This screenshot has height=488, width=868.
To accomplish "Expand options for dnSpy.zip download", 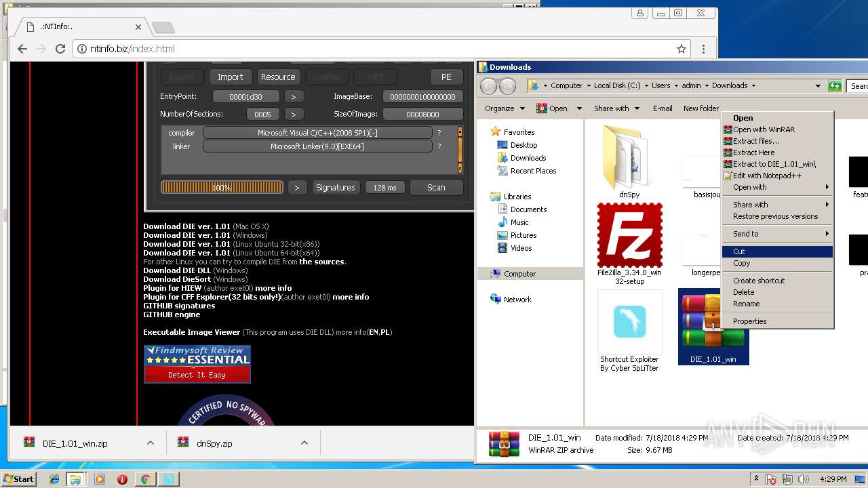I will point(304,443).
